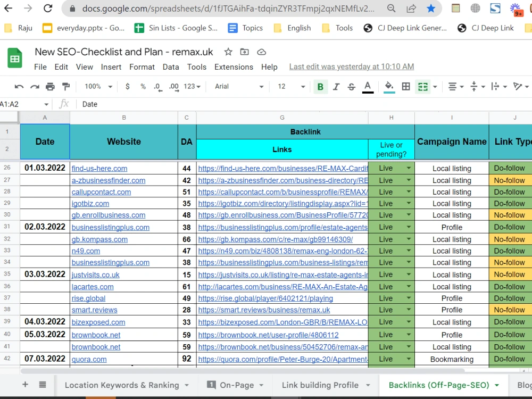Star the spreadsheet document
Image resolution: width=532 pixels, height=399 pixels.
click(x=228, y=52)
